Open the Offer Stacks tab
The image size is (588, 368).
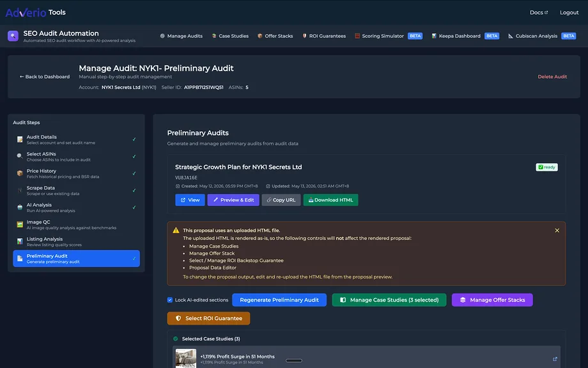click(x=275, y=36)
